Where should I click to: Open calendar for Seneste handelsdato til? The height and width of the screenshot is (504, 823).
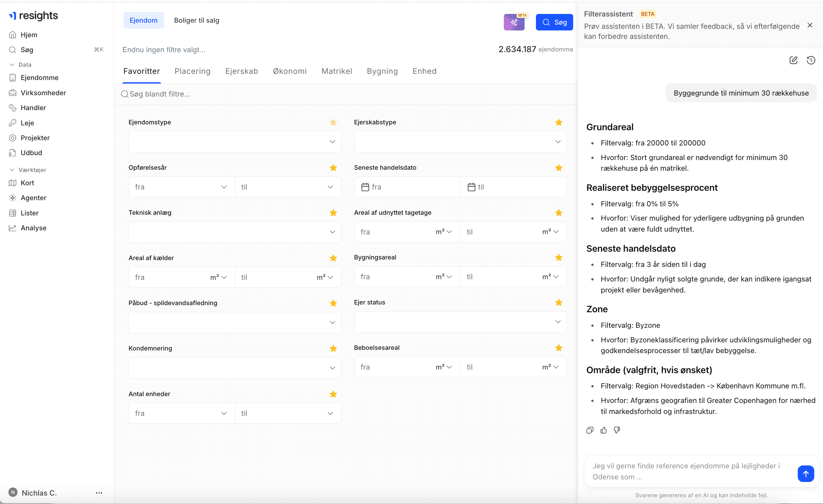pos(471,187)
